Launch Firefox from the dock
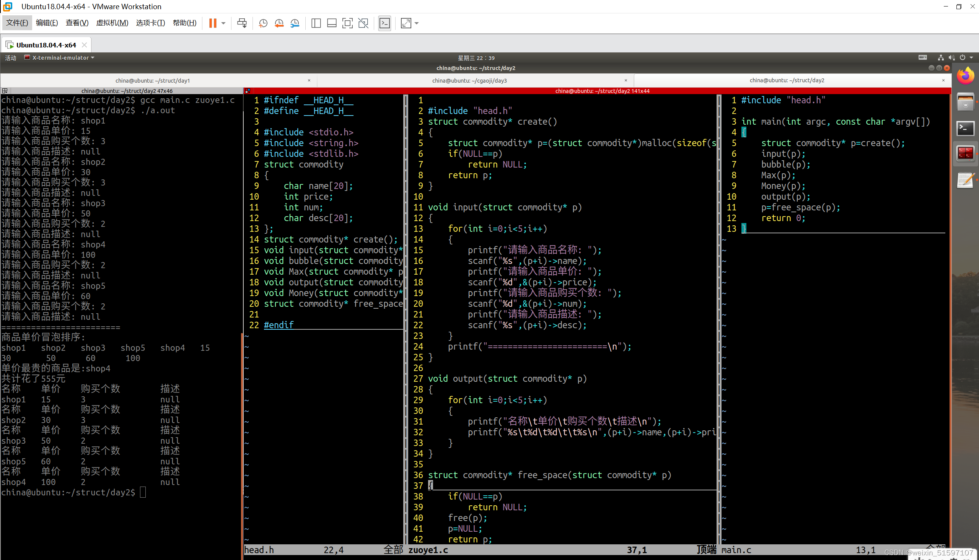 966,76
